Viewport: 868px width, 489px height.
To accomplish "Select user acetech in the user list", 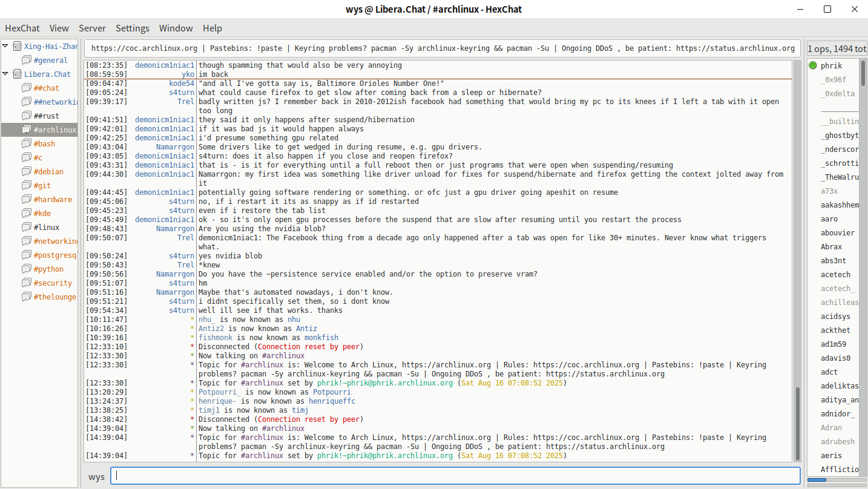I will coord(835,275).
